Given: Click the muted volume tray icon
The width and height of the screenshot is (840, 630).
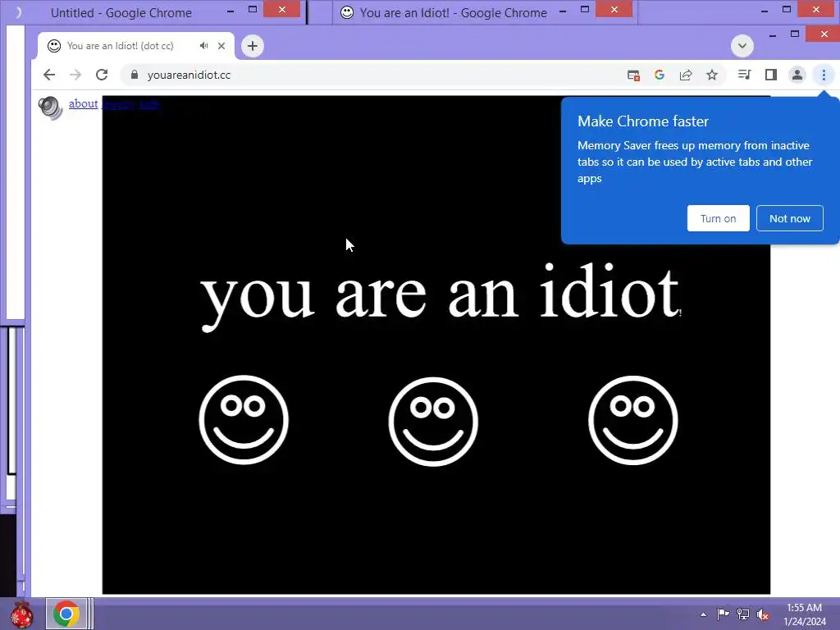Looking at the screenshot, I should (763, 614).
